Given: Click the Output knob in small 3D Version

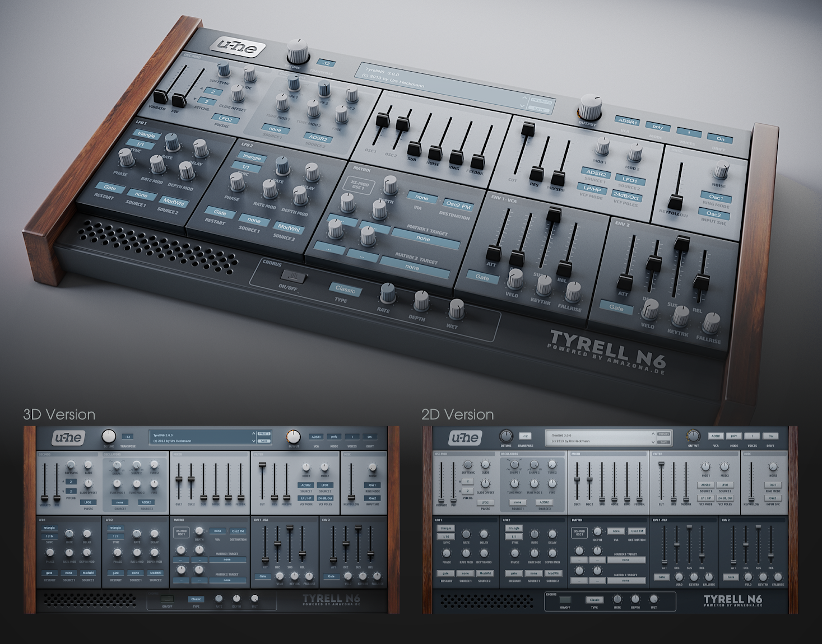Looking at the screenshot, I should coord(294,437).
